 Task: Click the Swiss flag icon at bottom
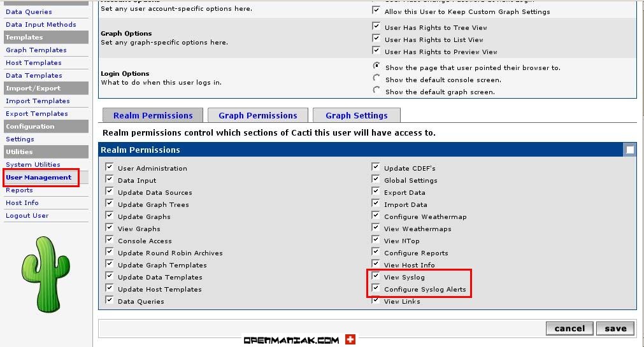point(350,340)
